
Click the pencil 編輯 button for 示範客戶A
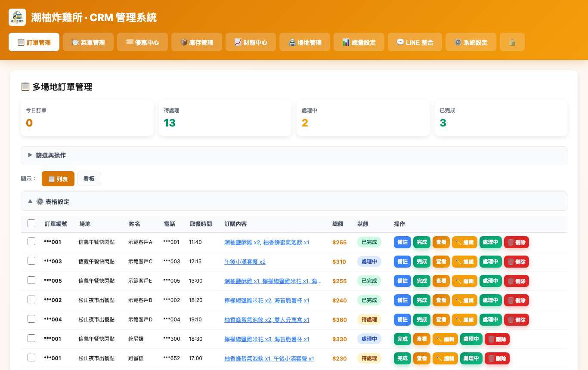[x=464, y=242]
